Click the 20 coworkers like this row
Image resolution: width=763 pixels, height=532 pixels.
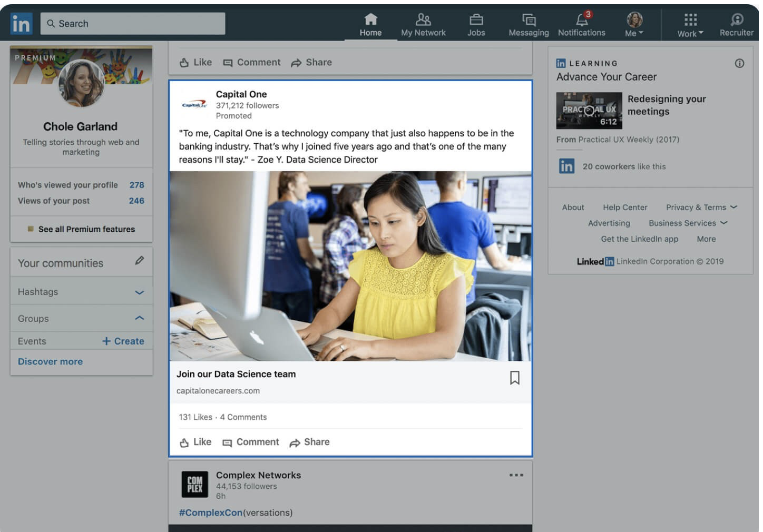[x=612, y=166]
